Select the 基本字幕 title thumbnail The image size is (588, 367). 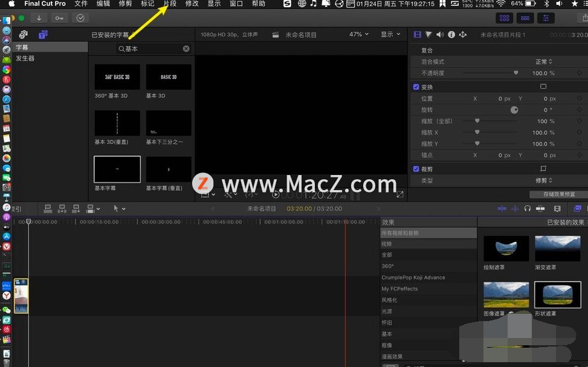coord(117,169)
